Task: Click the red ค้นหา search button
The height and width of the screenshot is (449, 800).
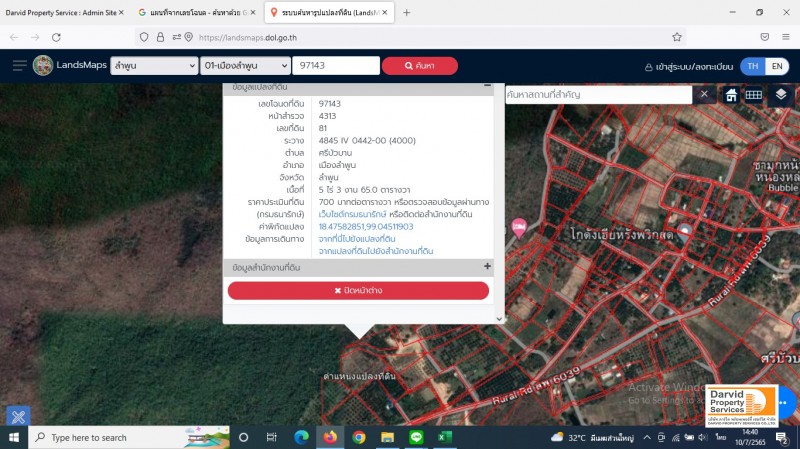Action: [x=419, y=66]
